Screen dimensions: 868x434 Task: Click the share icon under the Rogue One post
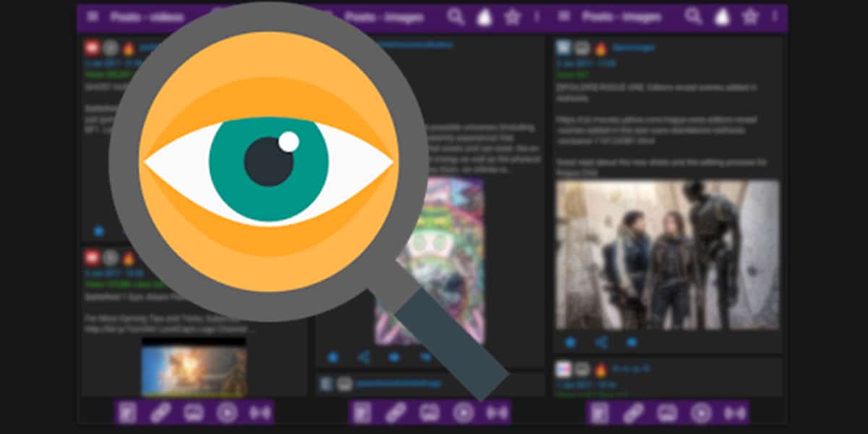pyautogui.click(x=602, y=342)
